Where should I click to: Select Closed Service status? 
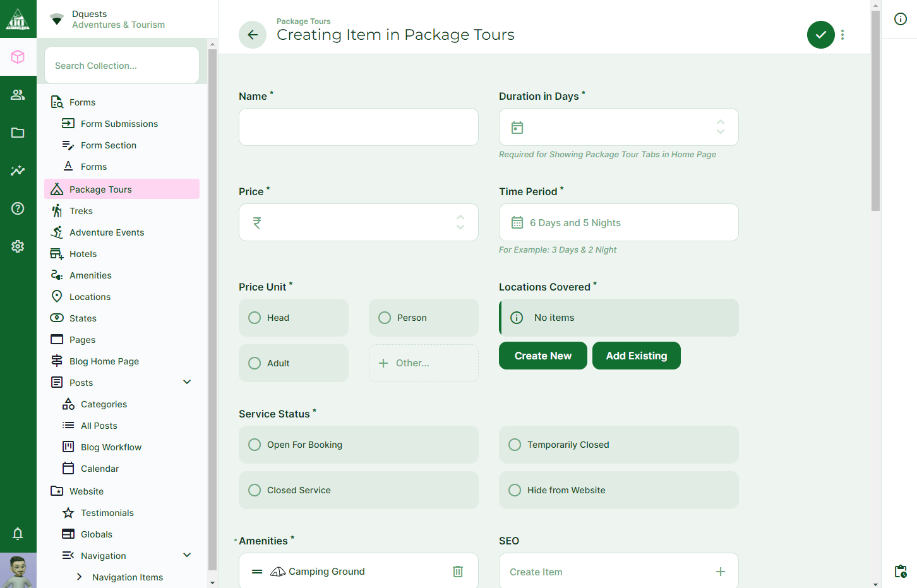point(359,490)
